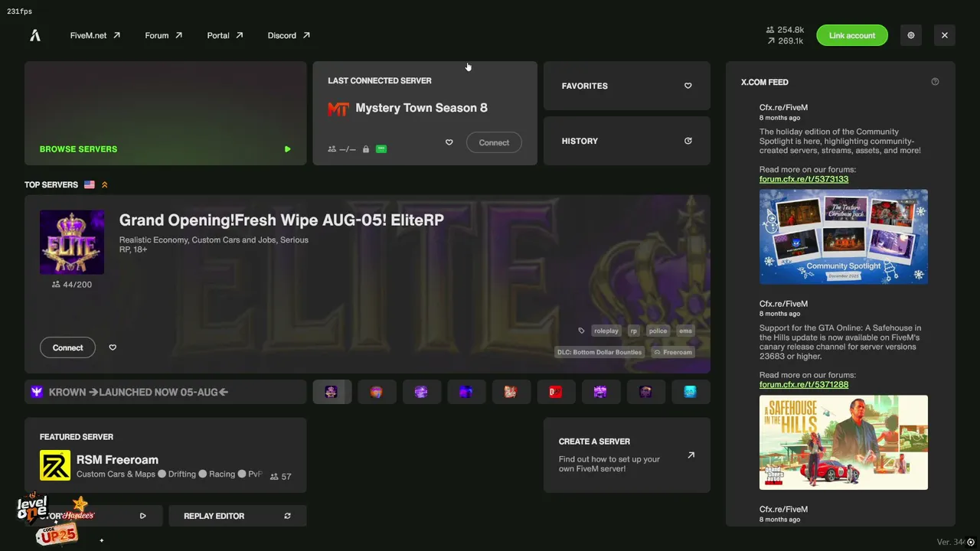The height and width of the screenshot is (551, 980).
Task: Select the cyan top server icon
Action: [690, 392]
